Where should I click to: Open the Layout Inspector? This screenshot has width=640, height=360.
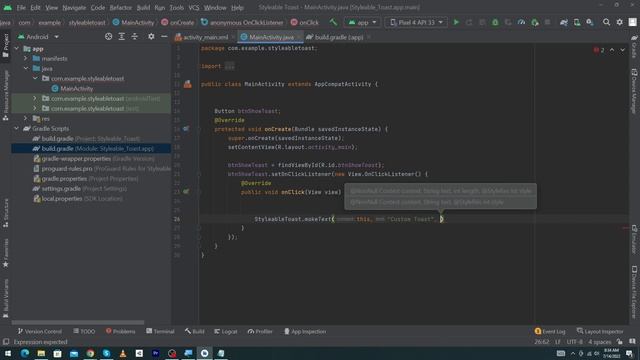pyautogui.click(x=600, y=331)
